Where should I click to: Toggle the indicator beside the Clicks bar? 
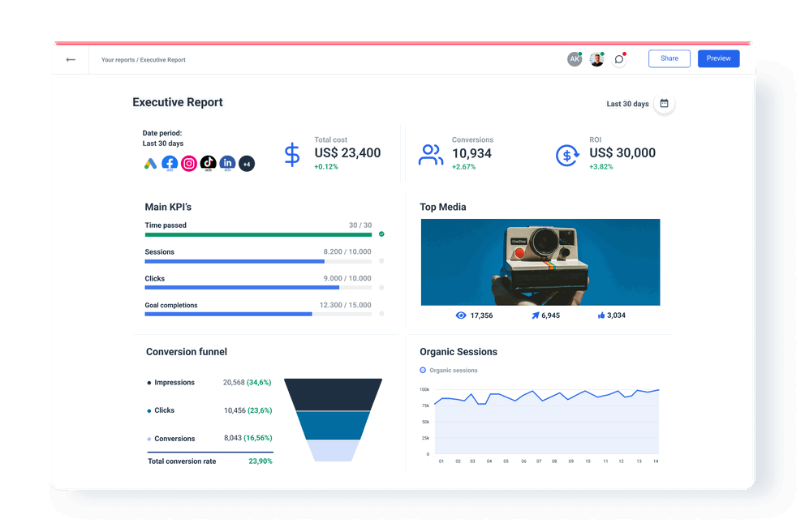coord(381,288)
